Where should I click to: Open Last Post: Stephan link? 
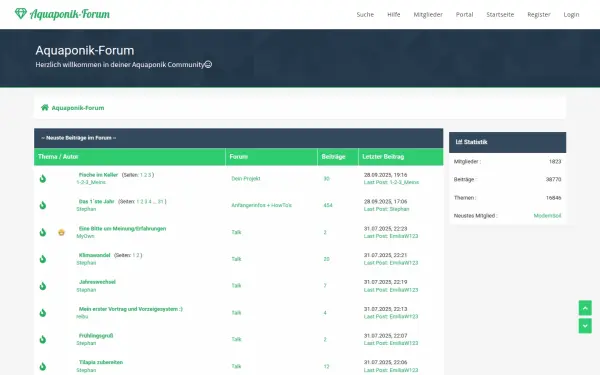pos(386,209)
